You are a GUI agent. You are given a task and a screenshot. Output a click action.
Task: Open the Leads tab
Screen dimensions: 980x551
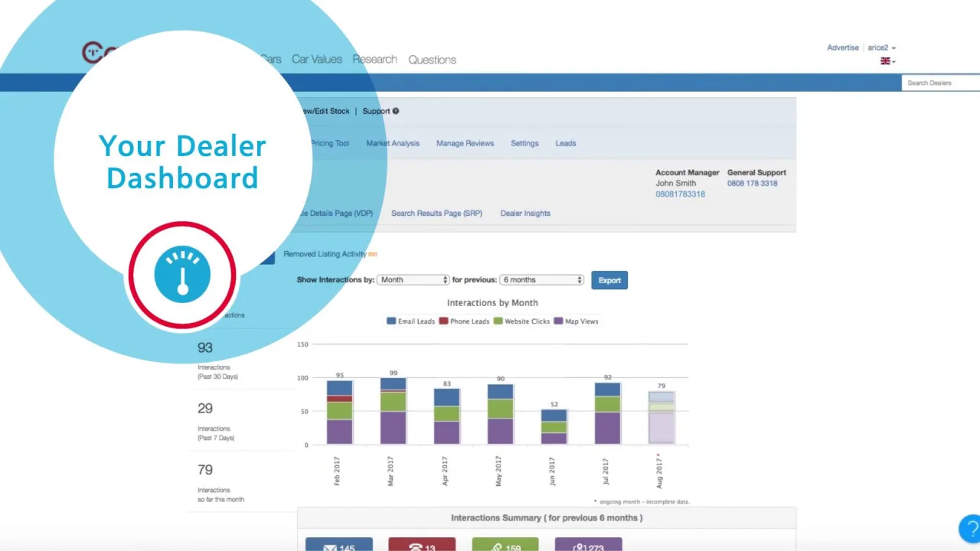(566, 143)
